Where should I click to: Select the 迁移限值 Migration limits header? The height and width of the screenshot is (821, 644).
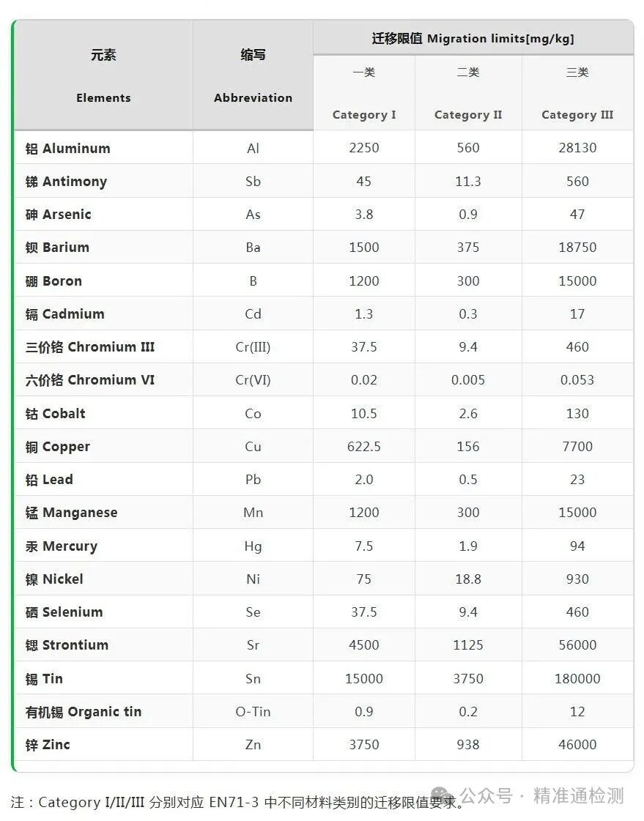[473, 38]
